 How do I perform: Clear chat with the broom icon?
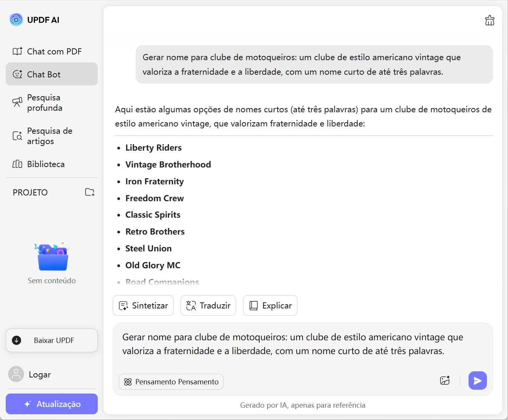(x=490, y=20)
